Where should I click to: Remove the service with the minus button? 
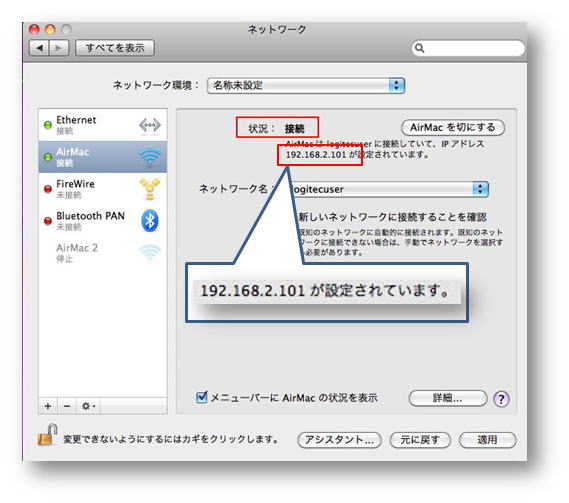67,406
